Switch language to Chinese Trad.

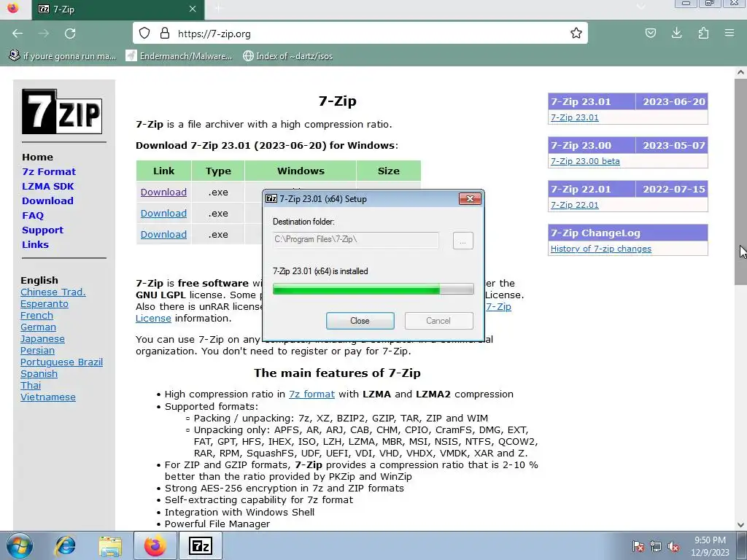coord(53,292)
